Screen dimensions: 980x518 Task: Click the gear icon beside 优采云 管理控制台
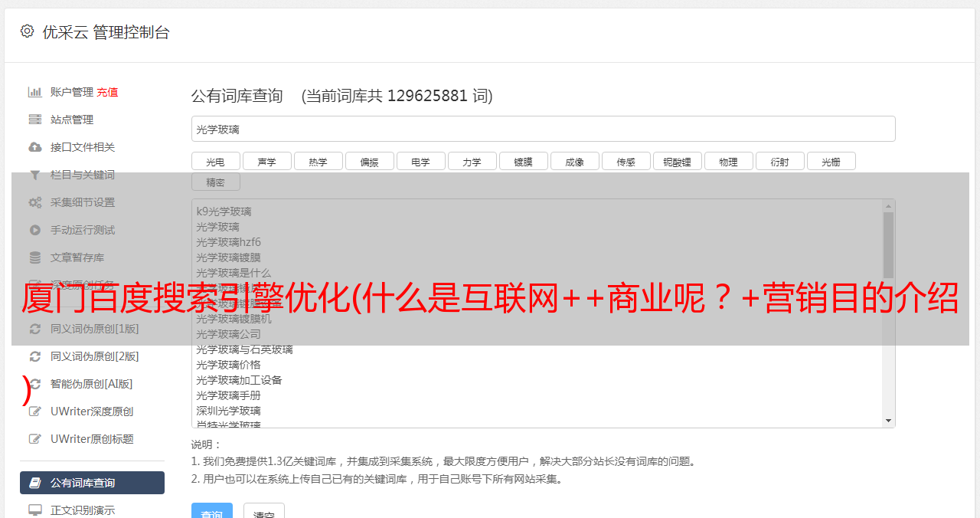pyautogui.click(x=28, y=31)
